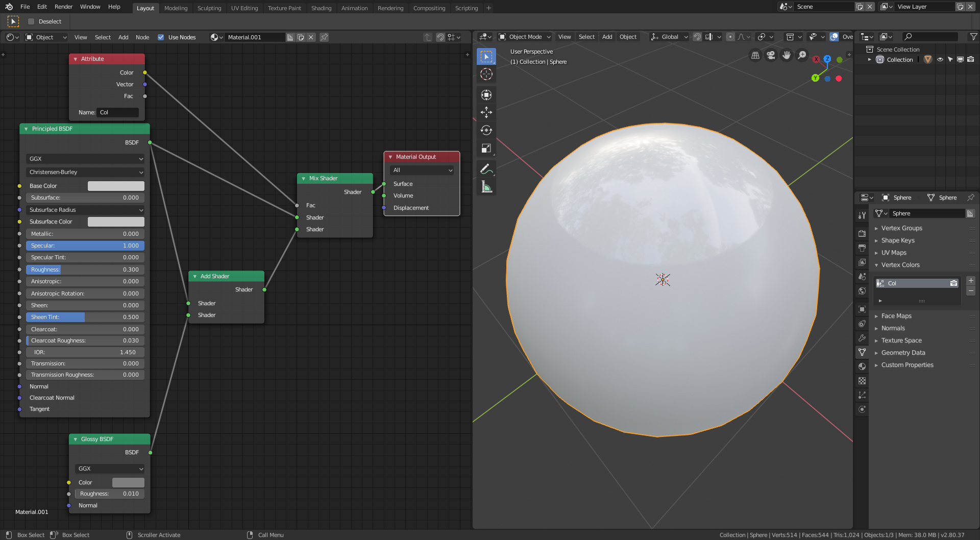Toggle the Use Nodes checkbox
Viewport: 980px width, 540px height.
click(x=161, y=37)
